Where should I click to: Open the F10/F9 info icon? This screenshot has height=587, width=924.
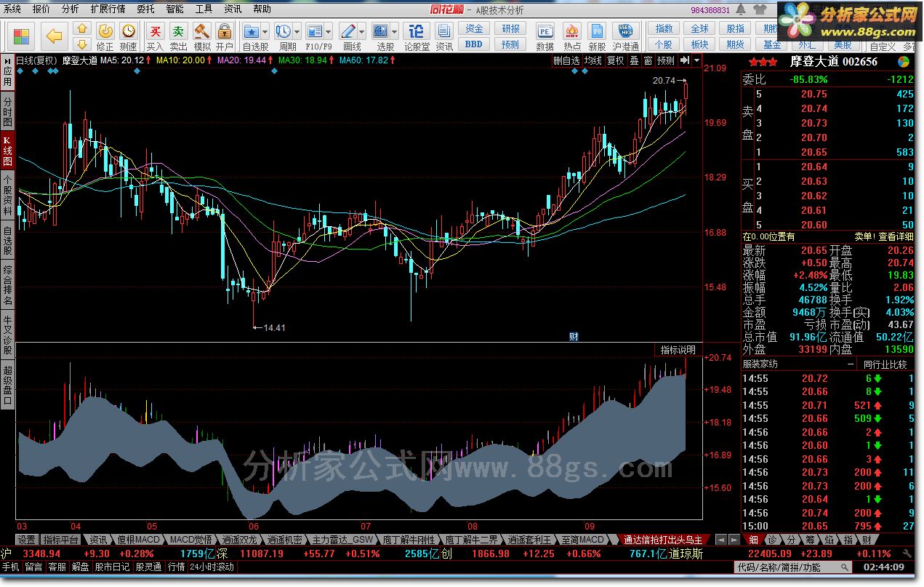click(x=315, y=31)
